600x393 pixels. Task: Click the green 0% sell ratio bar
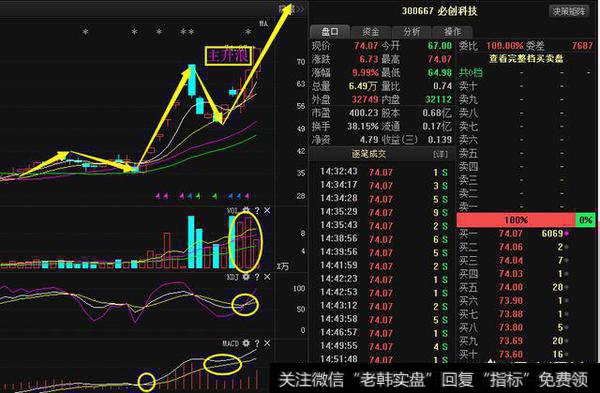click(x=585, y=220)
